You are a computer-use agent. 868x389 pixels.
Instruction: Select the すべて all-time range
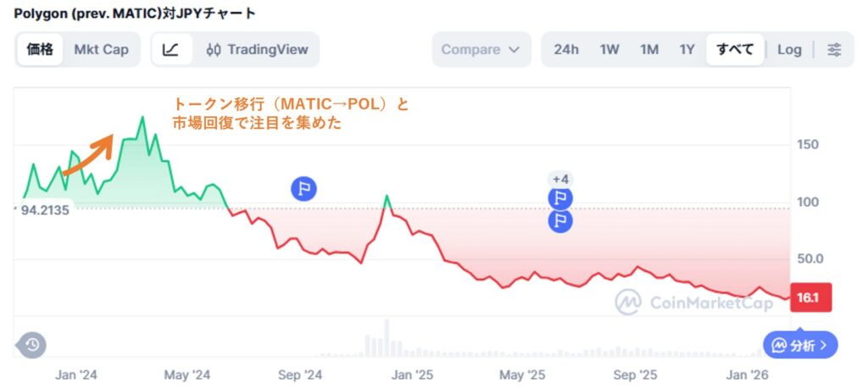[735, 50]
